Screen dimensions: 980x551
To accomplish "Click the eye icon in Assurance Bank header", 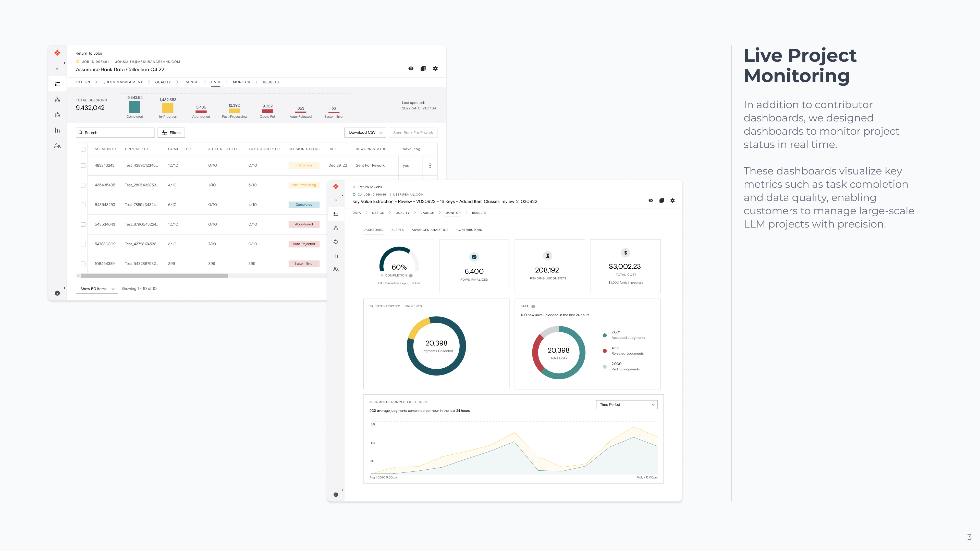I will click(x=411, y=68).
